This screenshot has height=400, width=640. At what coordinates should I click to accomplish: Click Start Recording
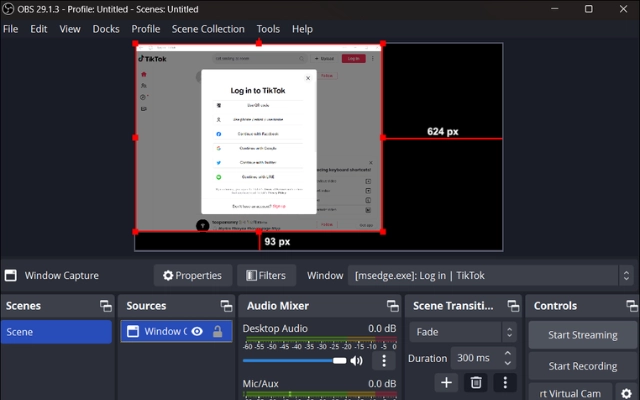[582, 366]
